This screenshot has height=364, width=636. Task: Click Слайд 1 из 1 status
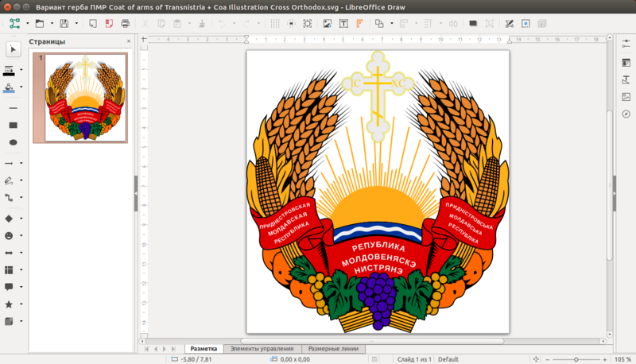click(x=414, y=359)
